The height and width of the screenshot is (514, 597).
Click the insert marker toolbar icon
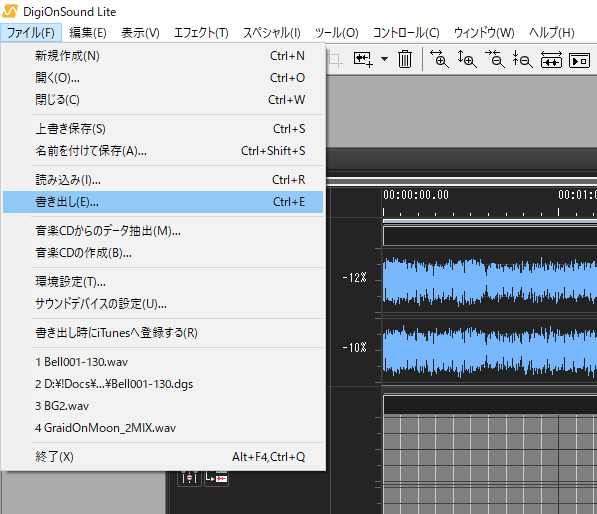point(363,59)
